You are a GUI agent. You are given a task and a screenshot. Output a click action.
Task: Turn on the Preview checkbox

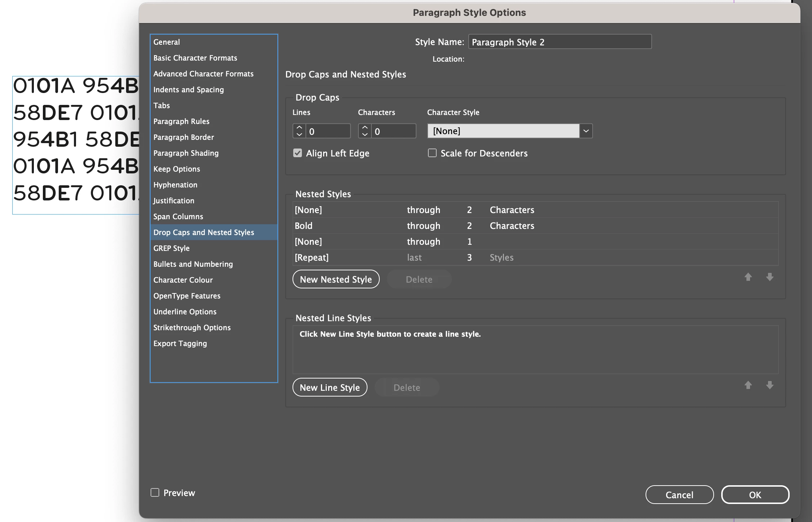[x=155, y=492]
